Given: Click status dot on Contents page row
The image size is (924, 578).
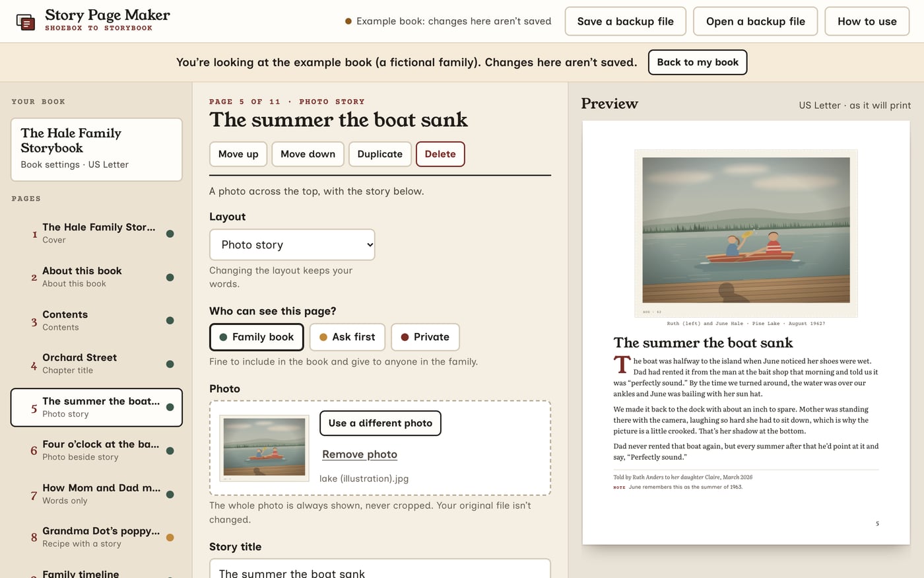Looking at the screenshot, I should pyautogui.click(x=170, y=320).
